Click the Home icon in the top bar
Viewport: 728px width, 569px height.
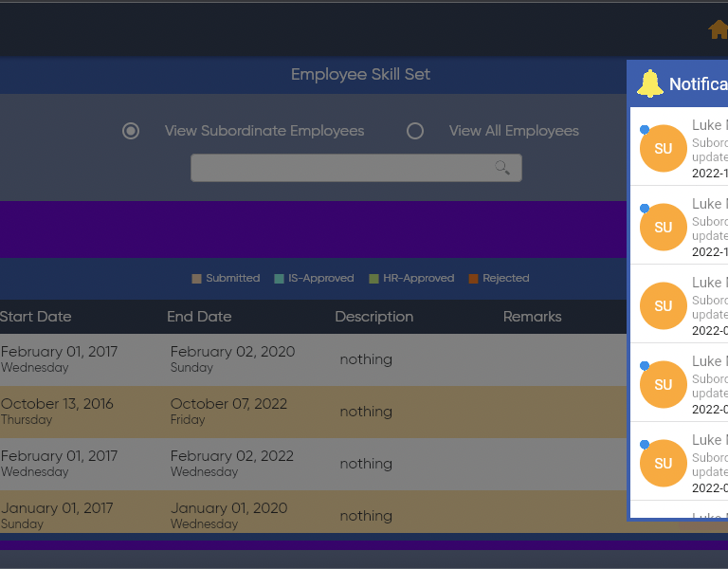pyautogui.click(x=718, y=30)
